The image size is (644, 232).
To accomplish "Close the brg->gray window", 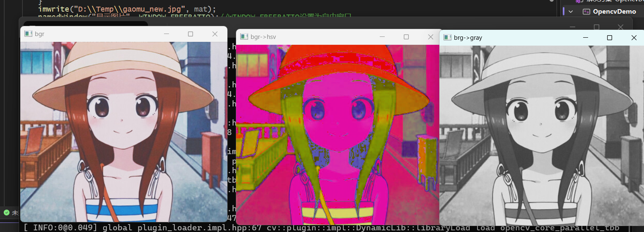I will click(x=634, y=38).
